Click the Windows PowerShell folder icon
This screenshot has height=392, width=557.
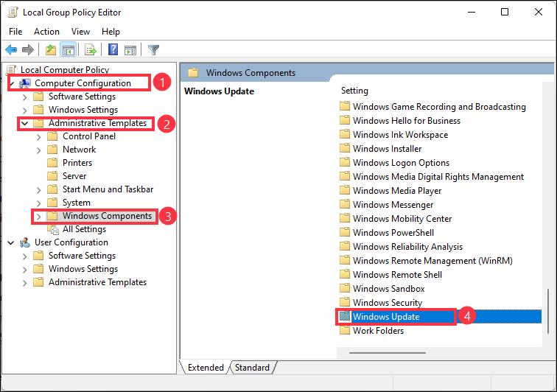345,232
